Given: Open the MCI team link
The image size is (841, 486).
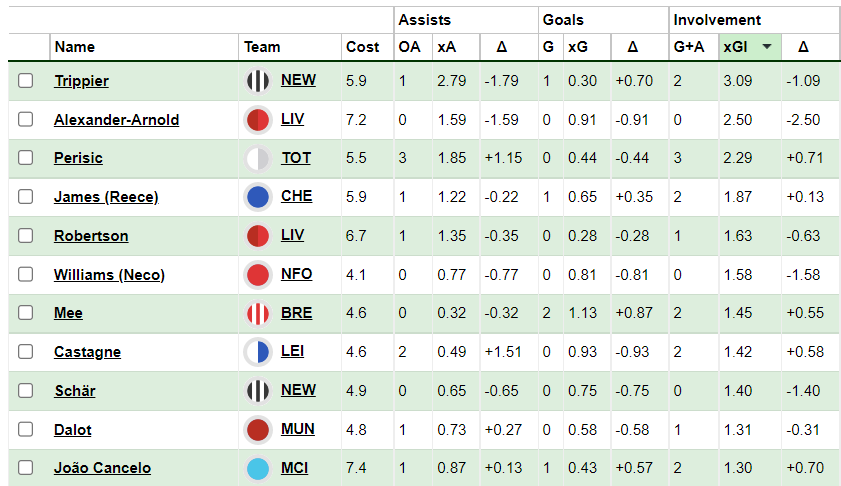Looking at the screenshot, I should coord(294,468).
